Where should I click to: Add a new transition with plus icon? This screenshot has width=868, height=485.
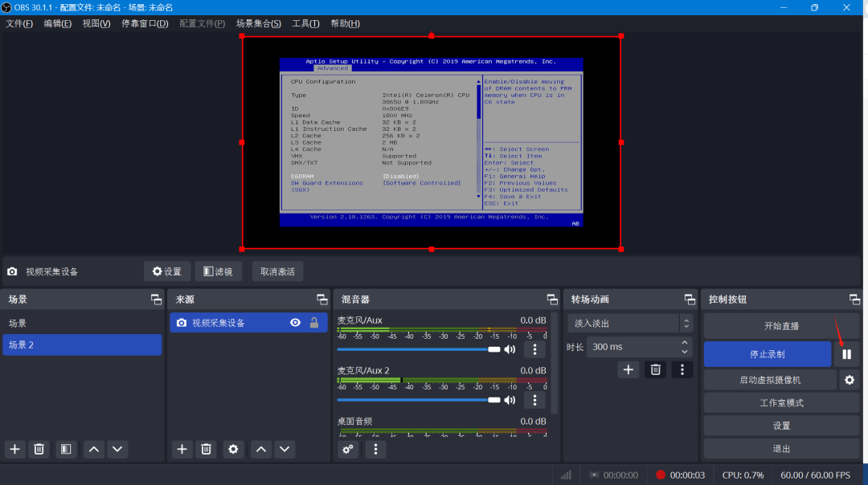[x=628, y=369]
